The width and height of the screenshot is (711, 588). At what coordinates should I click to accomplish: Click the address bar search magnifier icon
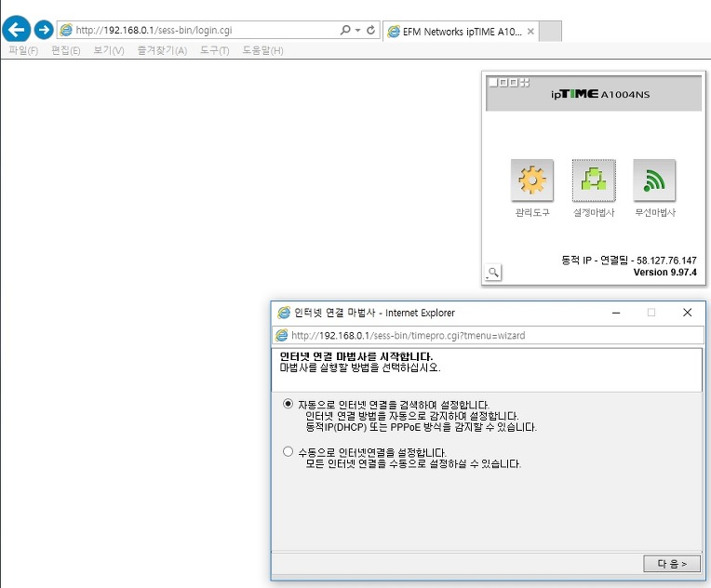[345, 30]
